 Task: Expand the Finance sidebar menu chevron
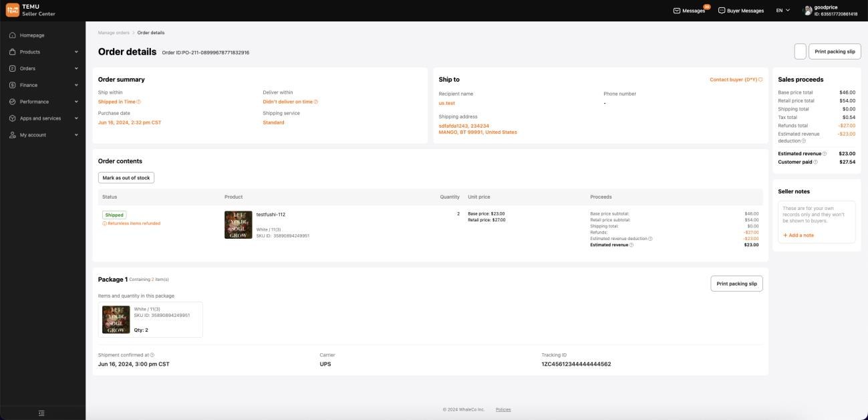tap(76, 85)
